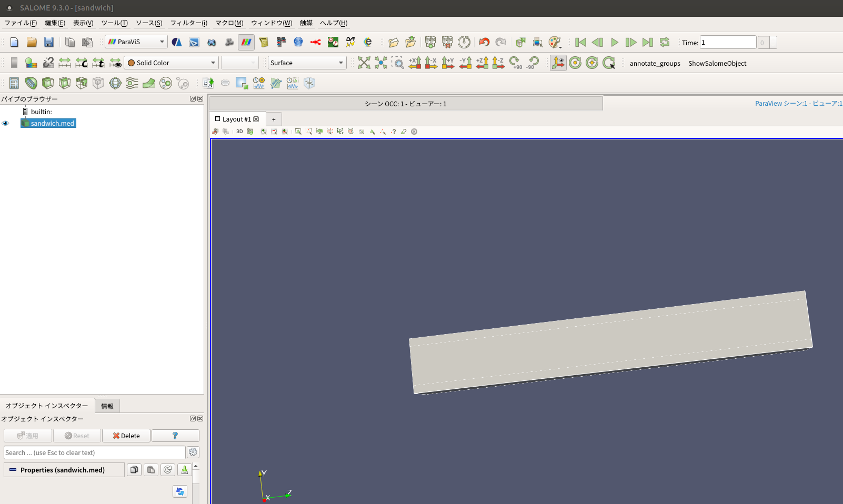
Task: Click the Disconnect from server icon
Action: [447, 42]
